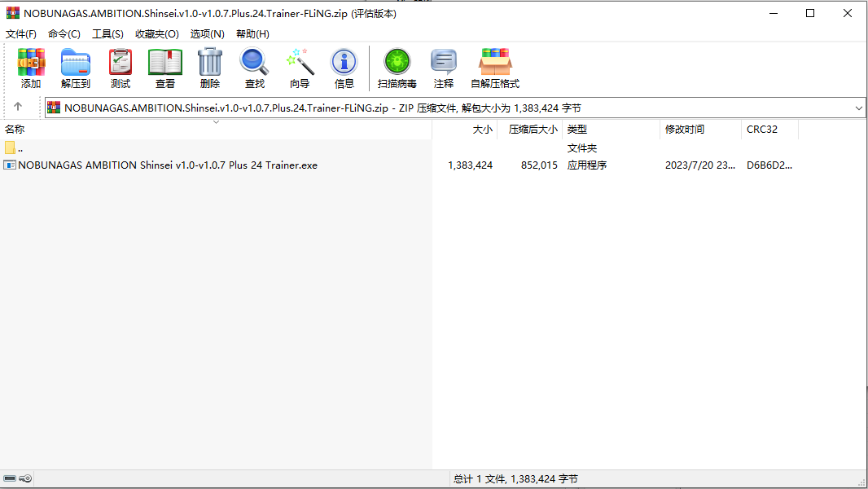The height and width of the screenshot is (489, 868).
Task: Sort by the 类型 column header
Action: click(612, 129)
